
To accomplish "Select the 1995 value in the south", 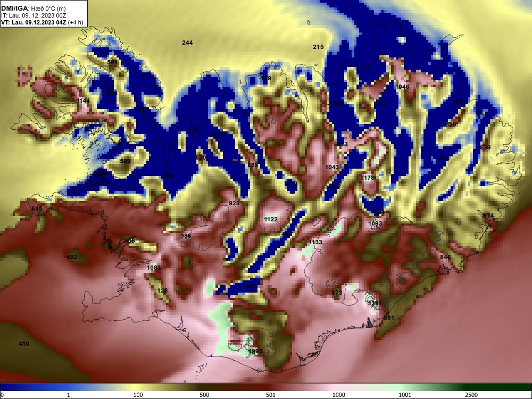I will 255,351.
